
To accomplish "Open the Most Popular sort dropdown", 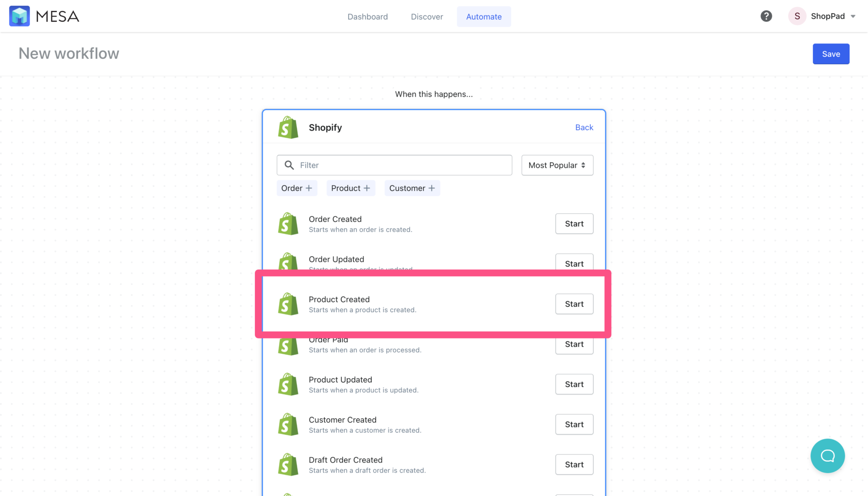I will tap(557, 165).
